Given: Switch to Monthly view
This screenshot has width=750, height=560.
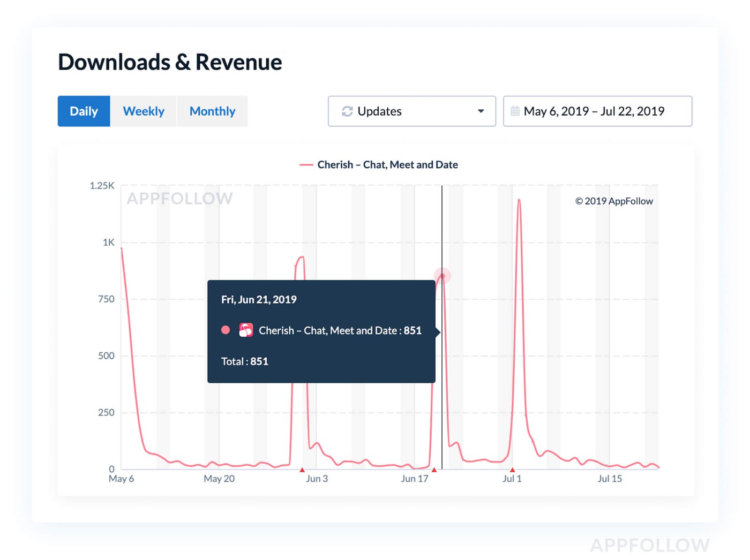Looking at the screenshot, I should 212,111.
